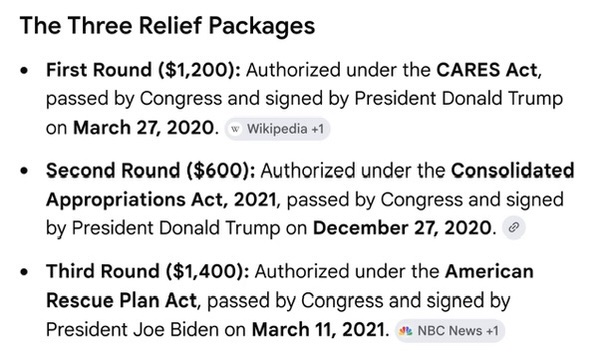Screen dimensions: 606x360
Task: Open the NBC News +1 source chip
Action: [x=450, y=331]
